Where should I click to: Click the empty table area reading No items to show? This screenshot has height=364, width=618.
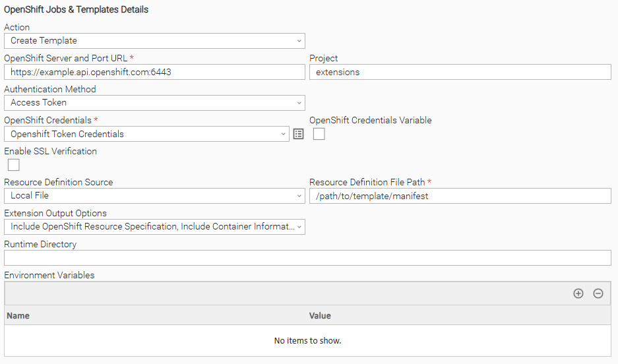(307, 341)
